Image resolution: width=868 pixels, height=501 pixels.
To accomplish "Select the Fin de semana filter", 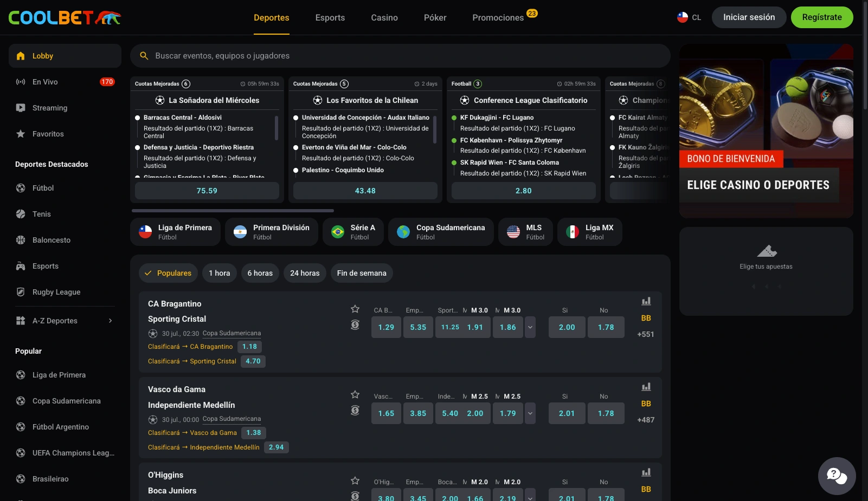I will pyautogui.click(x=362, y=273).
